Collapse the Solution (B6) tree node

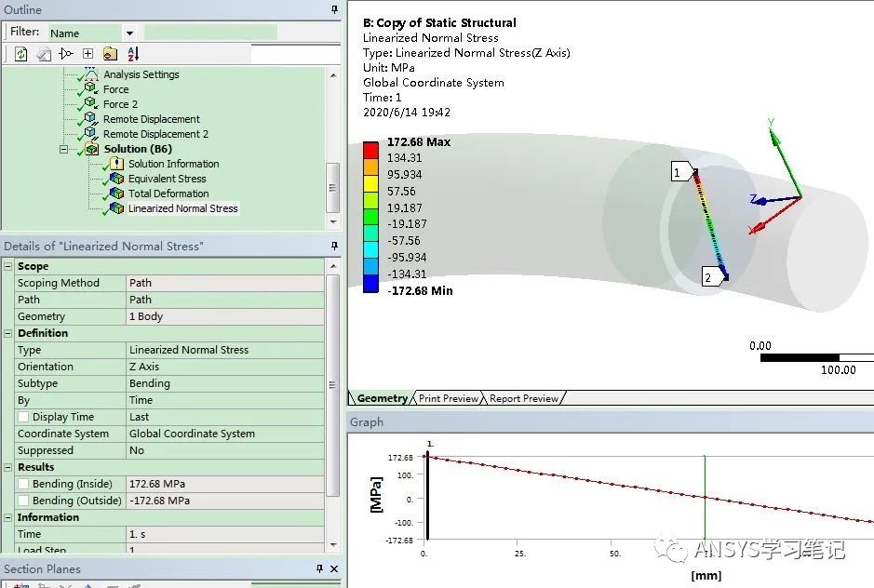pos(63,149)
